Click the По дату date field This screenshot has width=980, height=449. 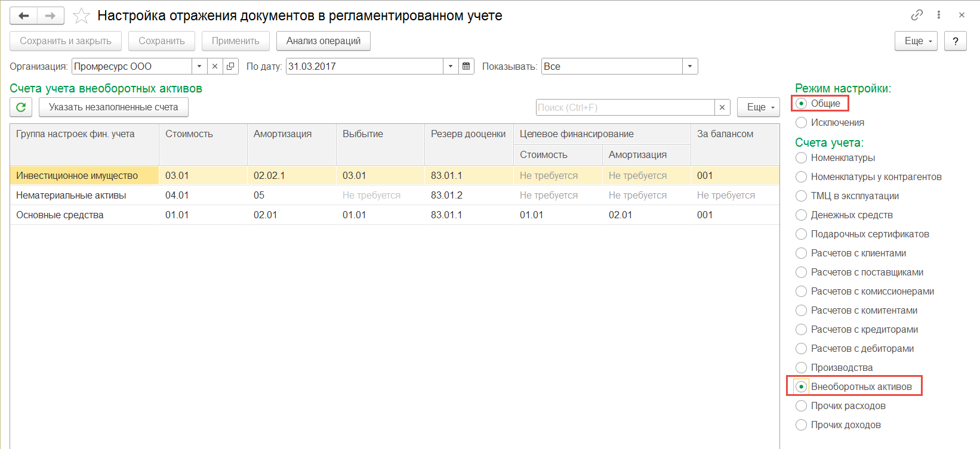(365, 66)
